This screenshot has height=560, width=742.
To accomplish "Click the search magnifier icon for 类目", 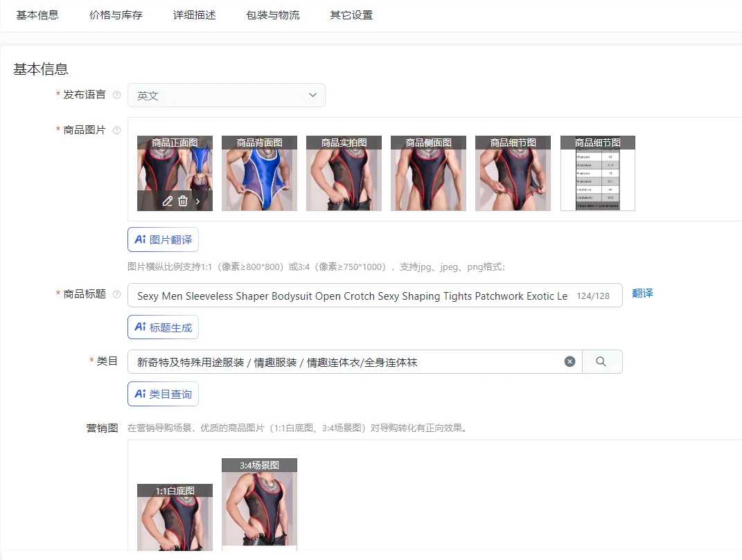I will (x=601, y=362).
